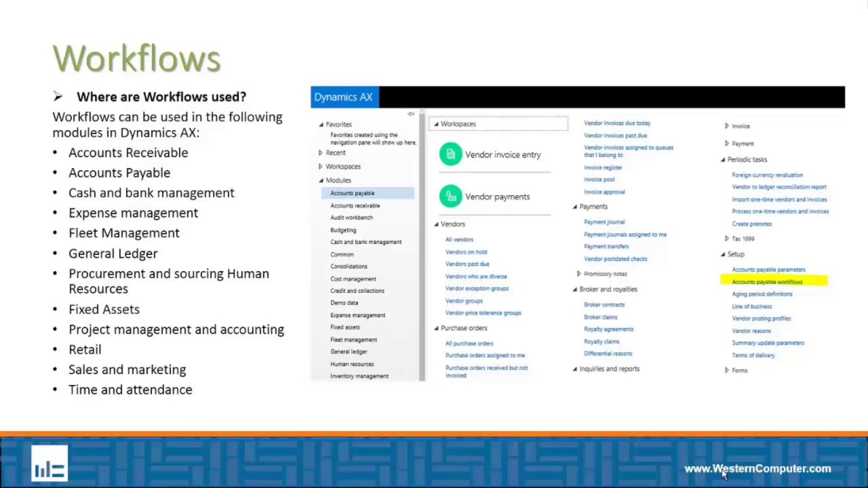Open Differential reasons link
The height and width of the screenshot is (488, 868).
click(608, 354)
